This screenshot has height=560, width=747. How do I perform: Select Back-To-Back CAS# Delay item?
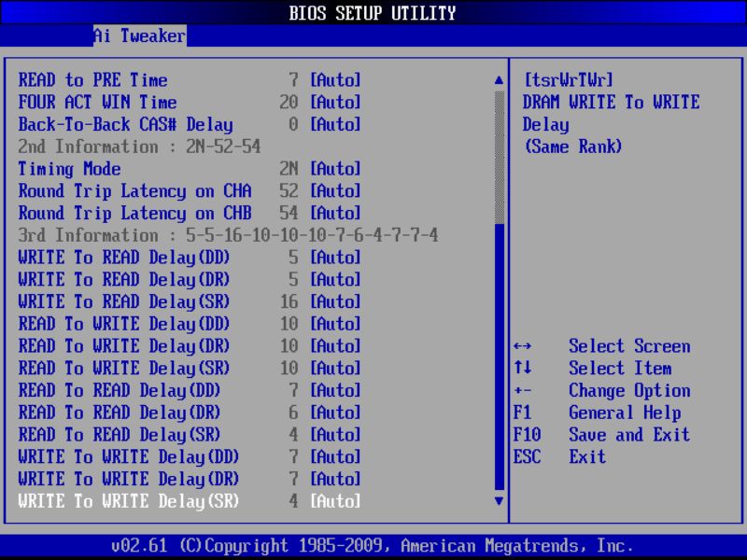tap(126, 124)
